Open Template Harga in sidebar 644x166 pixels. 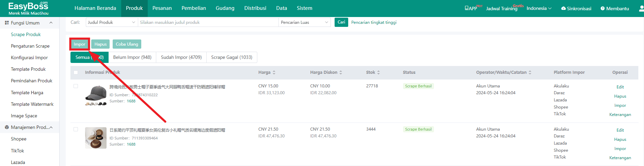27,93
